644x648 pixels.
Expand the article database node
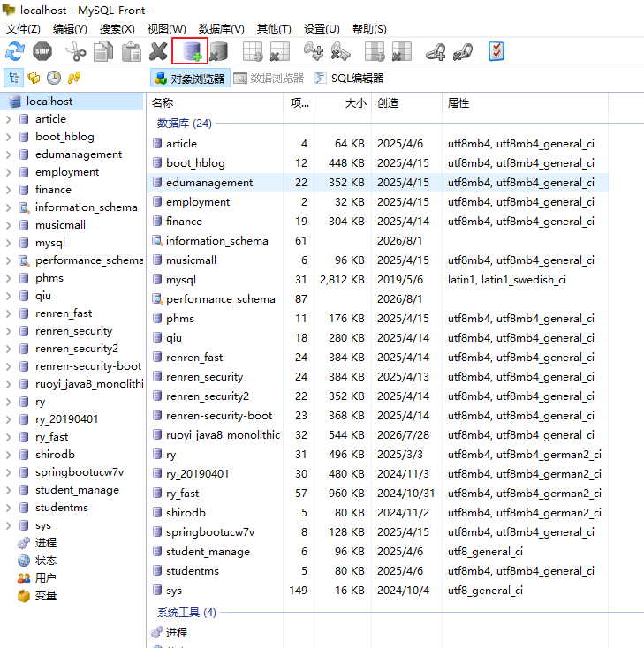pyautogui.click(x=8, y=119)
